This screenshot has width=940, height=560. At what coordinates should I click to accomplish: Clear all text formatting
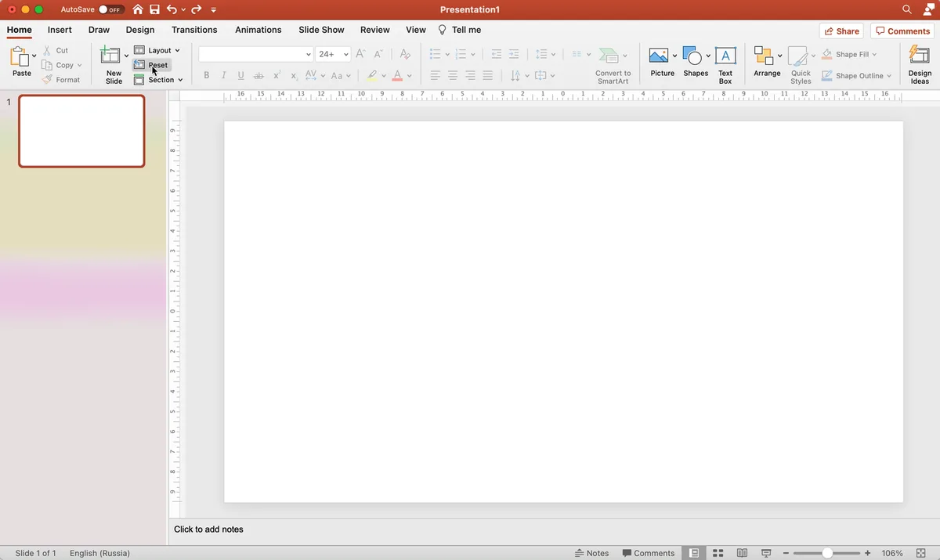[405, 54]
